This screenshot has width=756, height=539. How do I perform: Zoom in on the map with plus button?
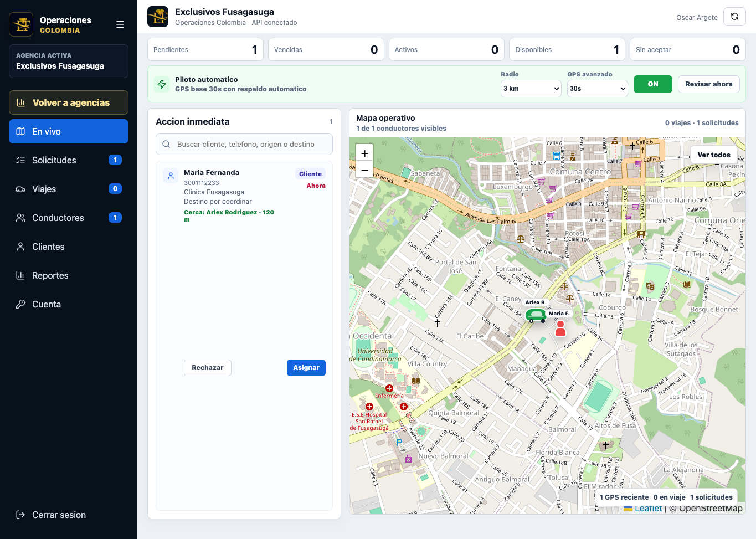[364, 153]
